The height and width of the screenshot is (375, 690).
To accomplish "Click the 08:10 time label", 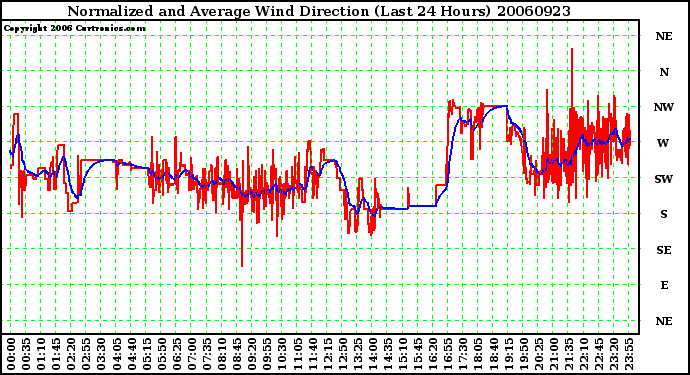I will [222, 354].
